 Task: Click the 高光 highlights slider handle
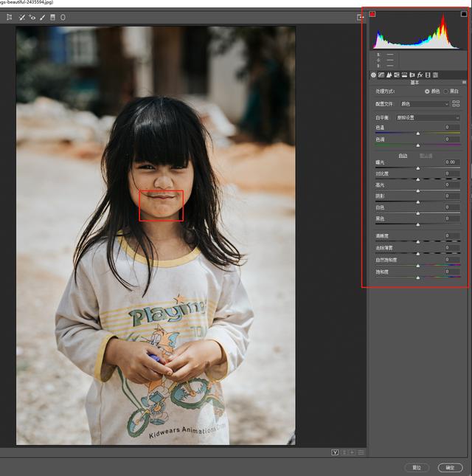coord(418,190)
